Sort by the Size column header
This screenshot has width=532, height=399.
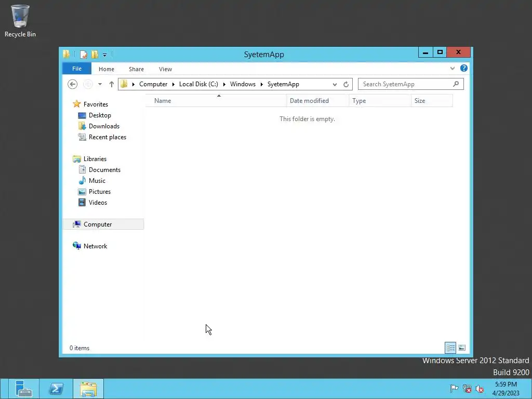coord(432,101)
